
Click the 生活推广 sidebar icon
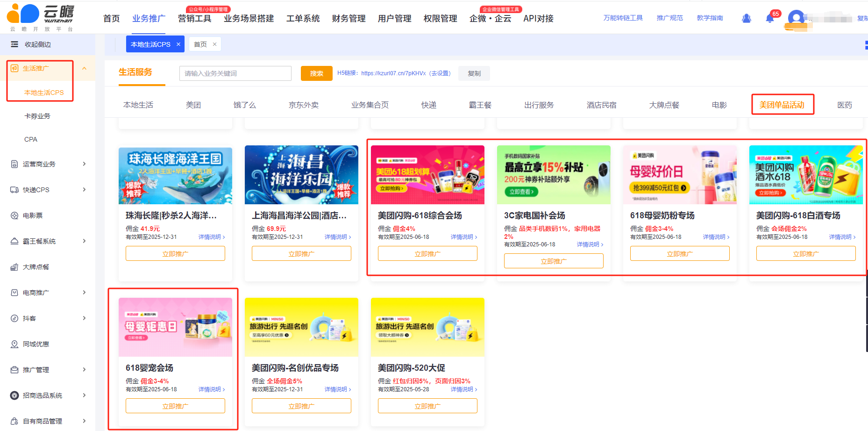[x=14, y=68]
